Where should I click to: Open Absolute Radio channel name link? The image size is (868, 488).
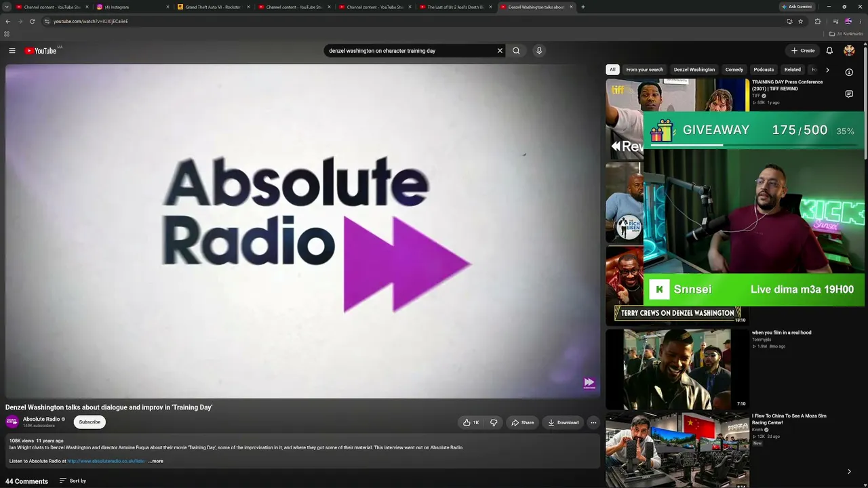pyautogui.click(x=41, y=419)
